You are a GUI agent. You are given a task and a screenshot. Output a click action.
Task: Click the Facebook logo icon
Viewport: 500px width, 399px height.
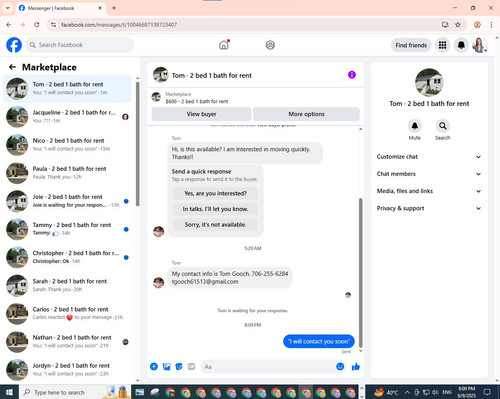[14, 45]
